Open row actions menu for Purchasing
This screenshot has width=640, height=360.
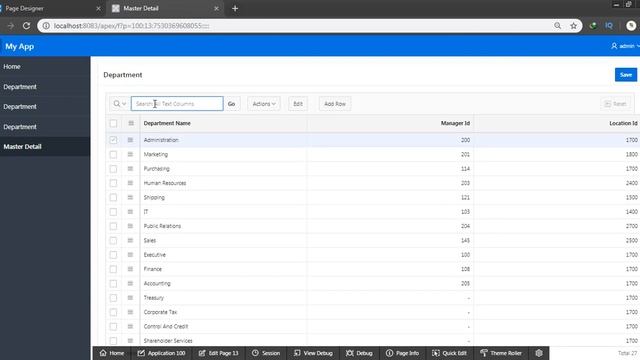130,169
